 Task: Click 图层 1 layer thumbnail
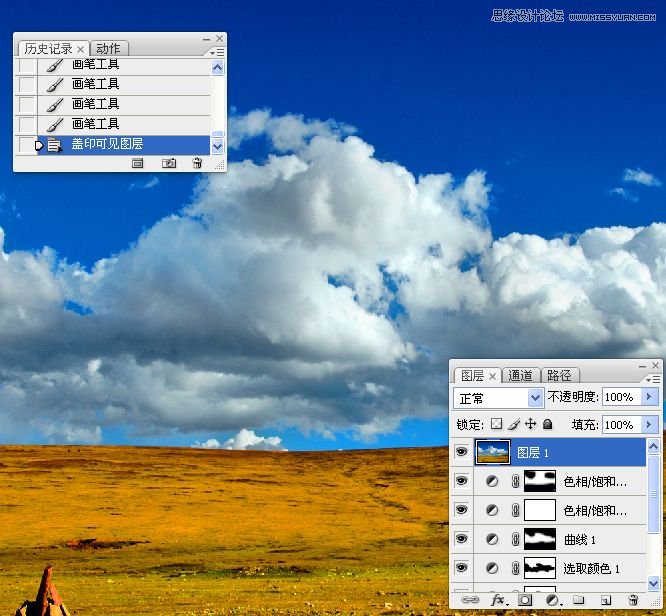(493, 452)
